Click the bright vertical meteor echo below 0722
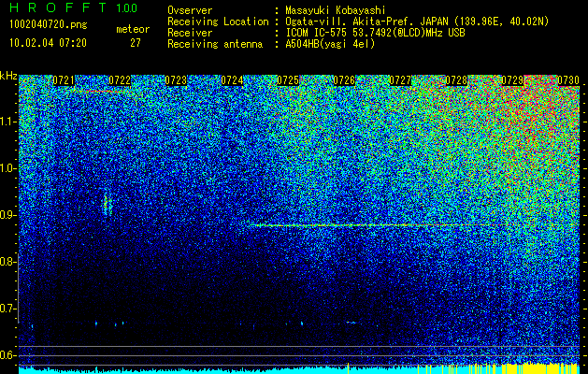Viewport: 588px width, 374px height. (x=108, y=205)
